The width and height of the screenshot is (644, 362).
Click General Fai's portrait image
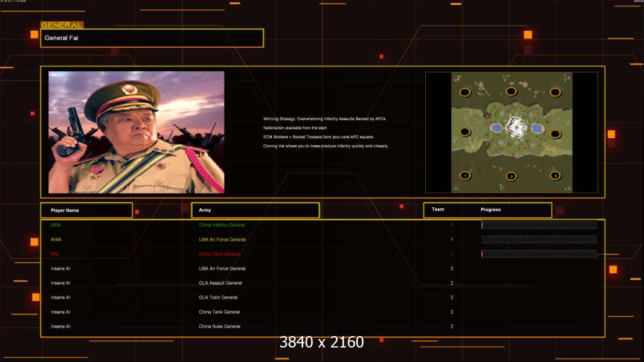coord(136,132)
